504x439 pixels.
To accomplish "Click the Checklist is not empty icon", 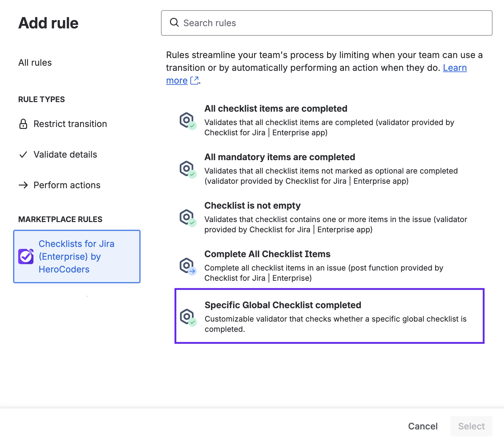I will (187, 218).
